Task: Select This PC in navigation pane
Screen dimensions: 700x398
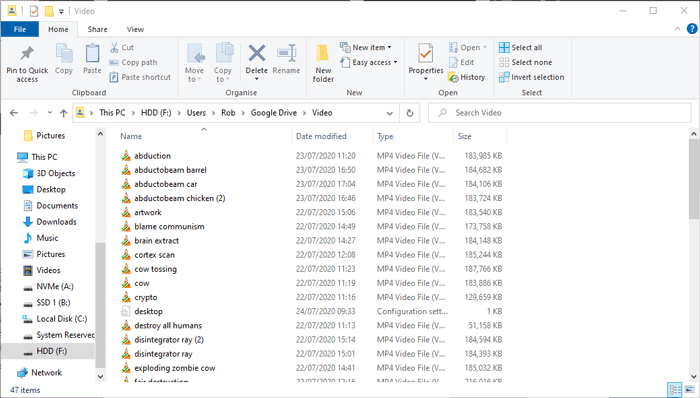Action: click(44, 157)
